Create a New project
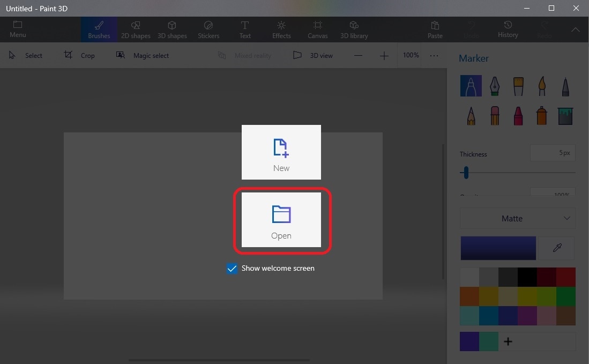Viewport: 589px width, 364px height. [281, 152]
